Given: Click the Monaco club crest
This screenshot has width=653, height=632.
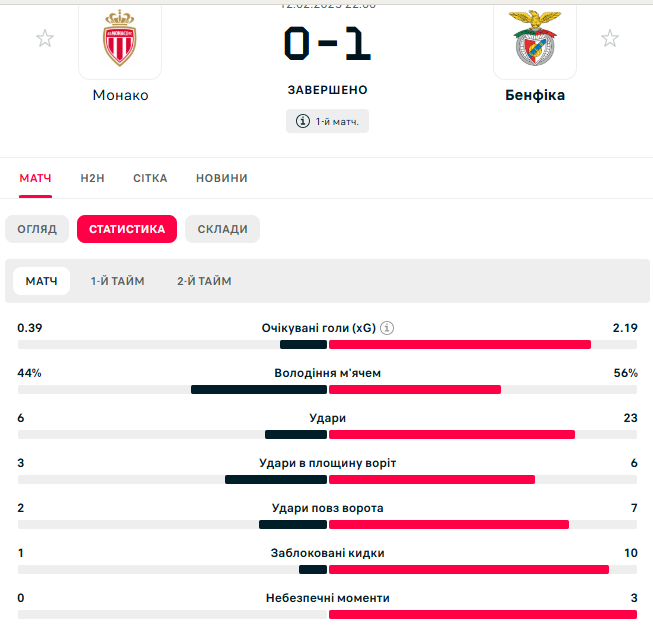Looking at the screenshot, I should point(120,38).
